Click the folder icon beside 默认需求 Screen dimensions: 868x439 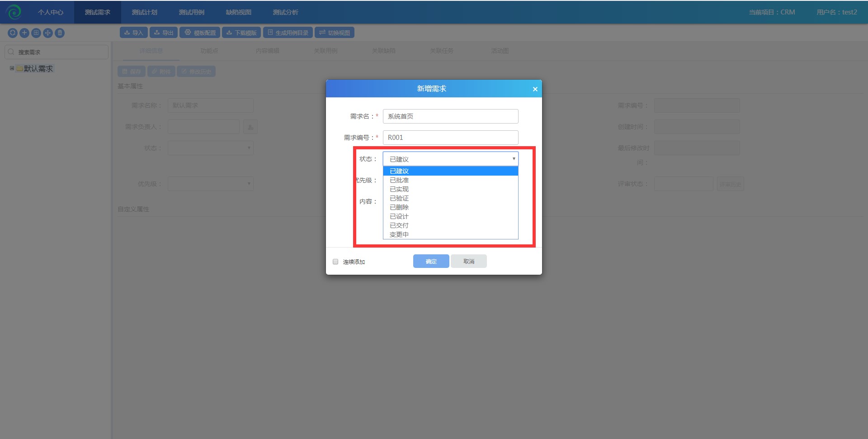(x=19, y=69)
